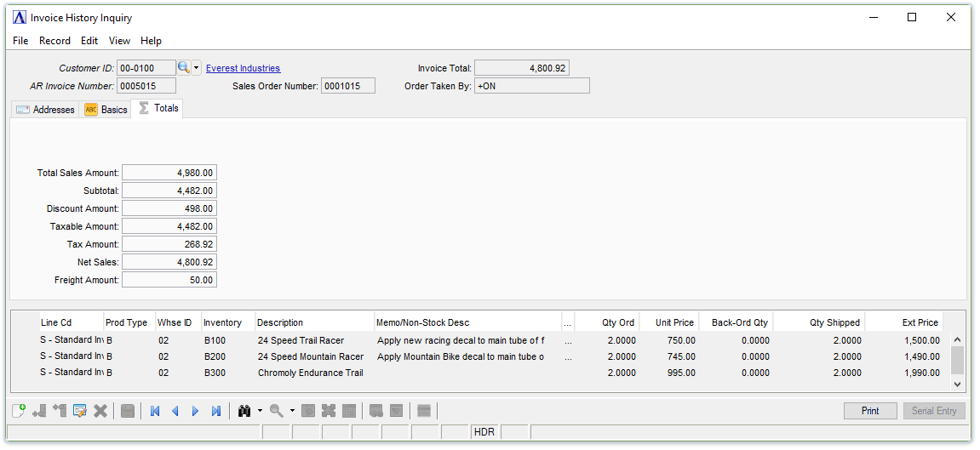Click the toolbar magnifying glass search icon

pos(276,411)
